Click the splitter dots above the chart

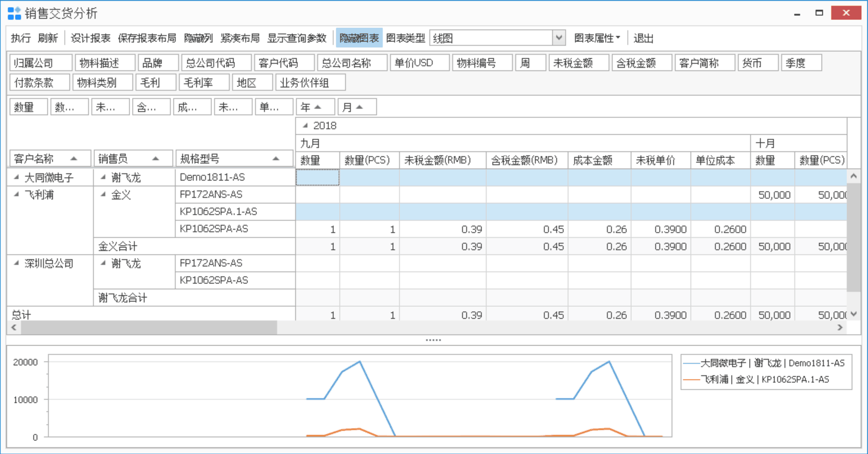tap(433, 340)
